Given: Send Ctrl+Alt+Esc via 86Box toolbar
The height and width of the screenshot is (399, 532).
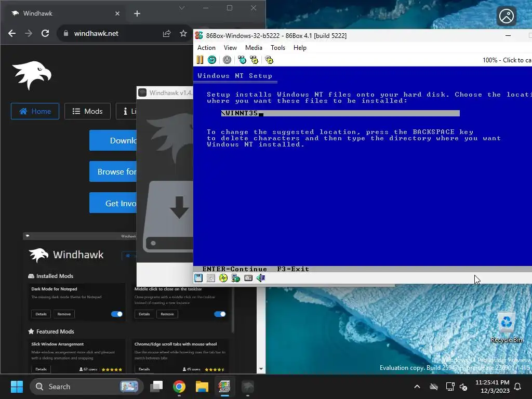Looking at the screenshot, I should click(x=254, y=60).
